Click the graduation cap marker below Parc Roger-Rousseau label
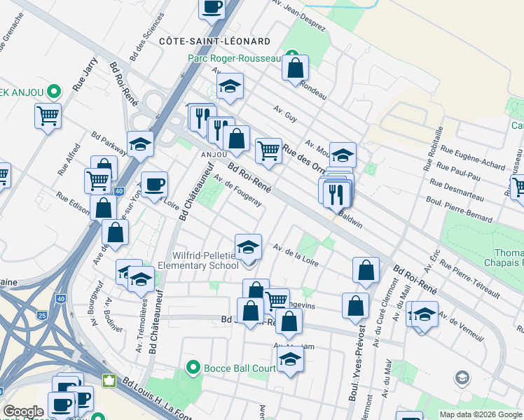524x420 pixels. [x=230, y=87]
